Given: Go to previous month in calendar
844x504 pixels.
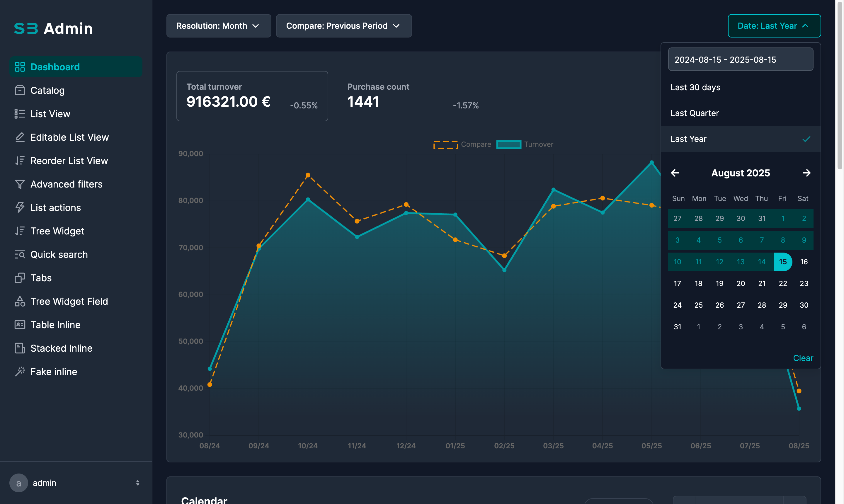Looking at the screenshot, I should (x=675, y=173).
